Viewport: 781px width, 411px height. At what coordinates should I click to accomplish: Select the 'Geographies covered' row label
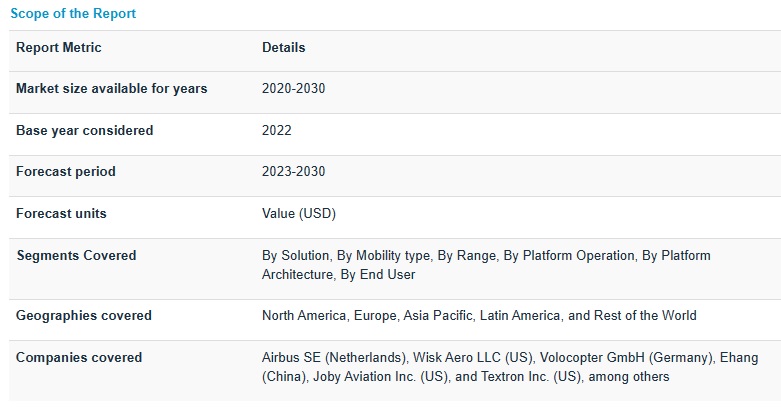tap(84, 316)
